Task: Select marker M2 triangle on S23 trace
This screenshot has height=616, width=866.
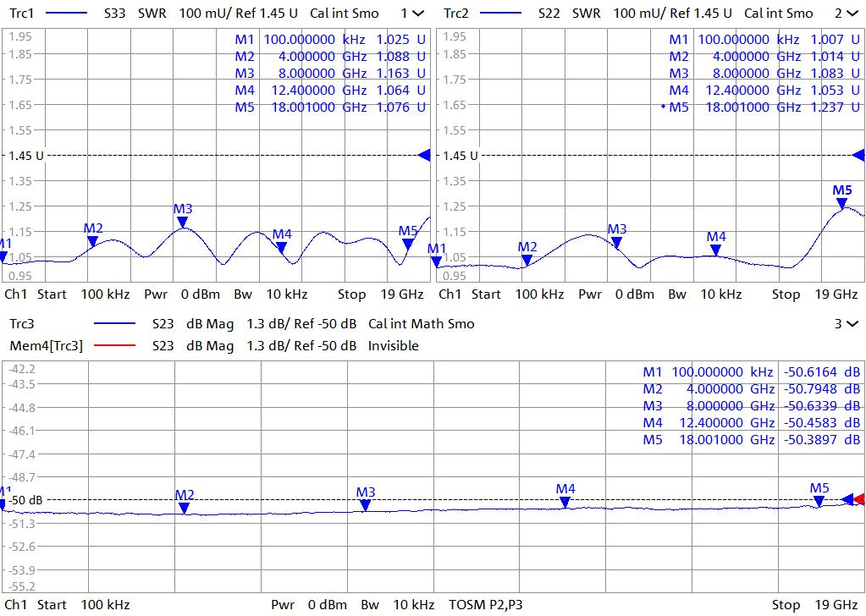Action: pyautogui.click(x=185, y=509)
